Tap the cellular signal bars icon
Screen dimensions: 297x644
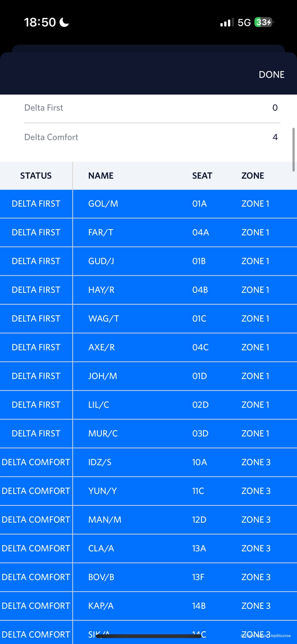[227, 23]
